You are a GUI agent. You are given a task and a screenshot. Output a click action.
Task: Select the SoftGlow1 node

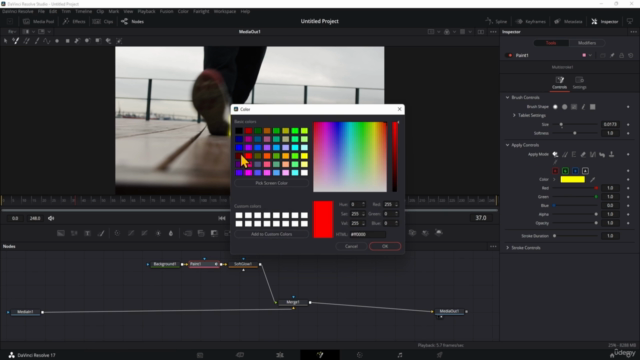pyautogui.click(x=243, y=264)
